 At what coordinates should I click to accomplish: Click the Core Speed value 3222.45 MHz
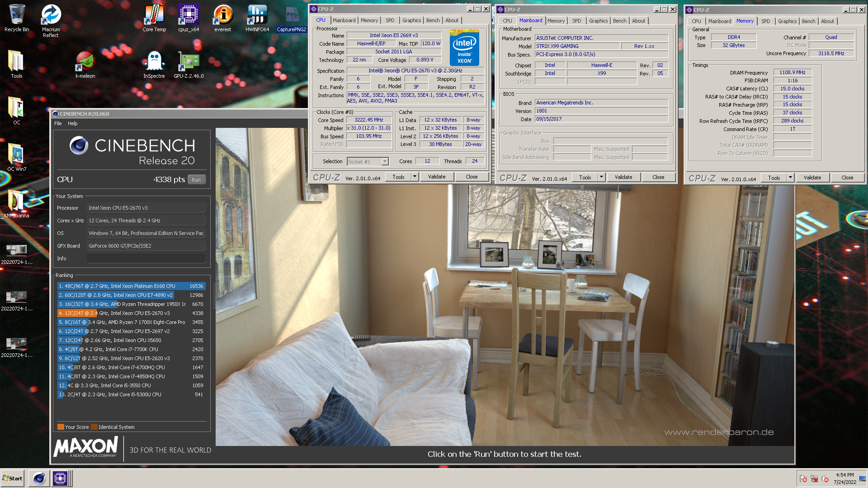coord(369,120)
